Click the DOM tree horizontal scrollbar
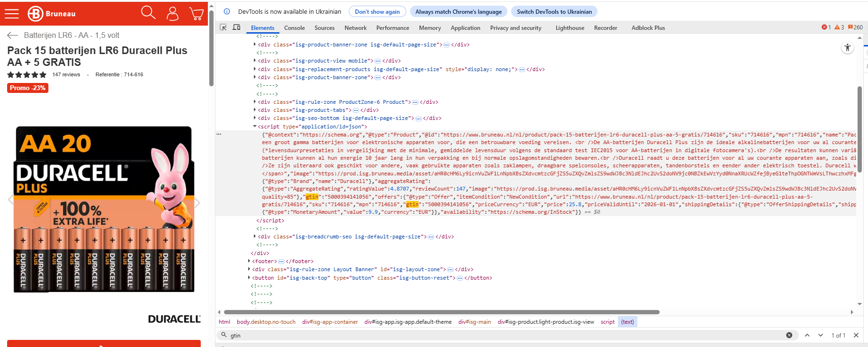868x347 pixels. coord(442,312)
